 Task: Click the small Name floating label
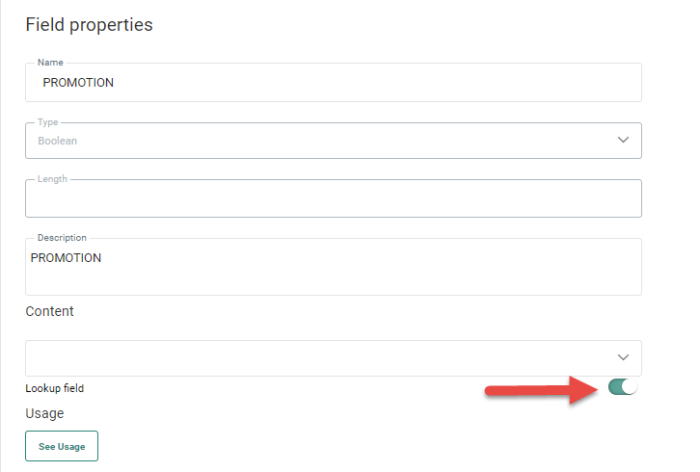click(49, 63)
